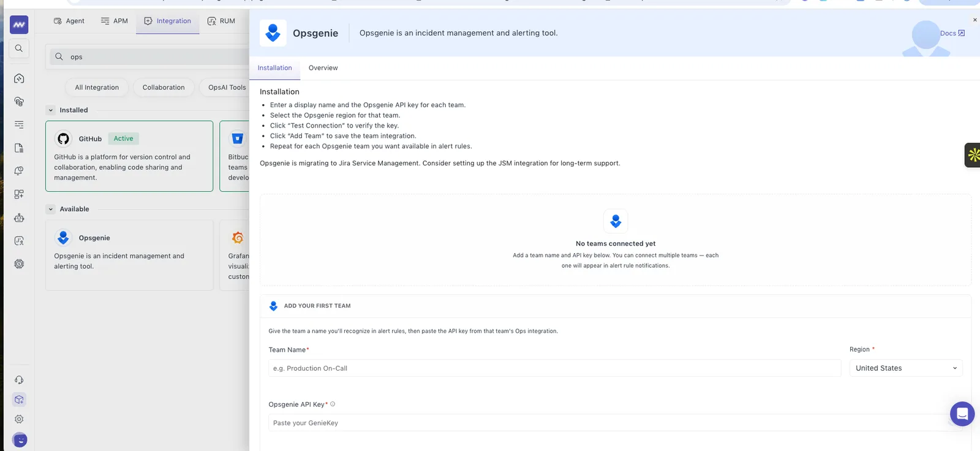980x451 pixels.
Task: Open the house-shaped sidebar icon below search
Action: [x=19, y=78]
